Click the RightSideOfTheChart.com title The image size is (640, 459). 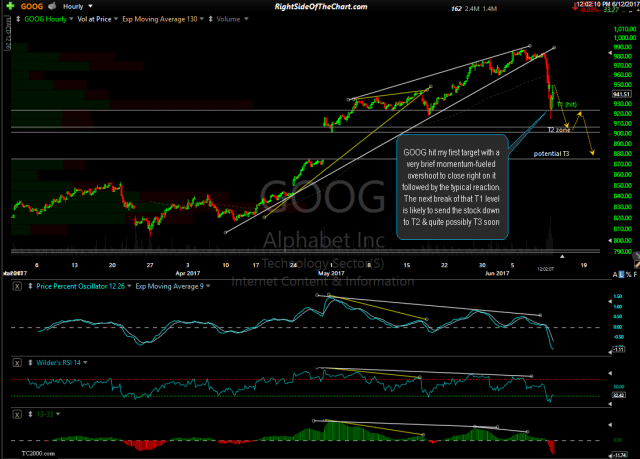point(321,7)
